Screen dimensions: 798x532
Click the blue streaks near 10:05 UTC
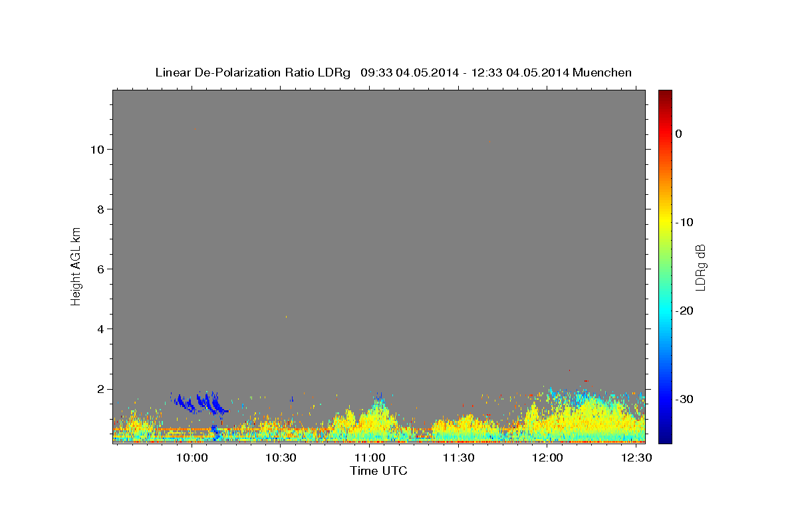(199, 403)
